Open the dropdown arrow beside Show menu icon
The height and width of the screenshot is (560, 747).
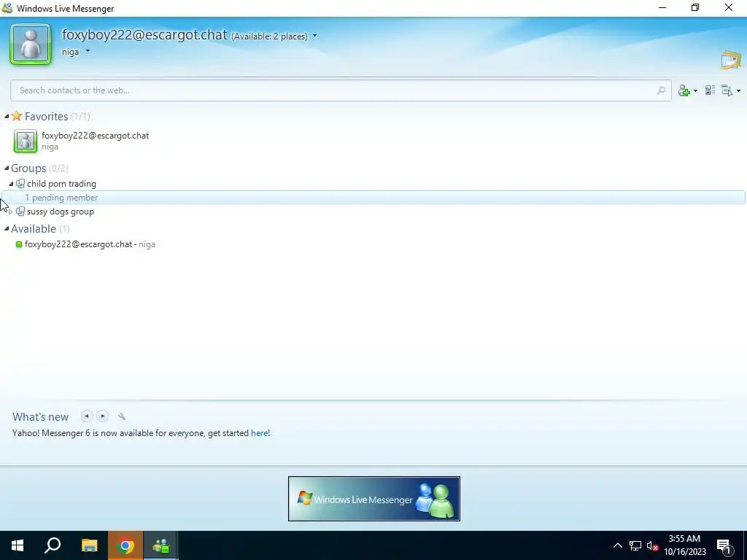coord(738,91)
